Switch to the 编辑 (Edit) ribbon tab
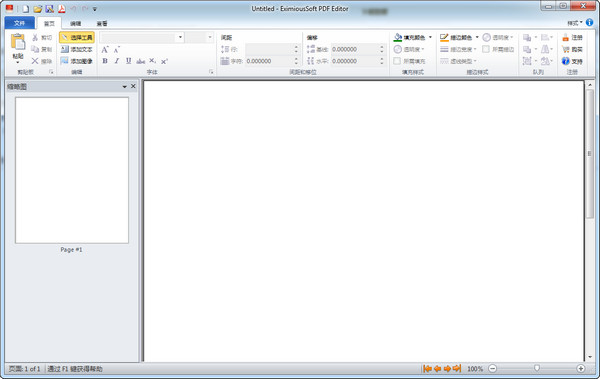The height and width of the screenshot is (379, 600). [x=76, y=23]
